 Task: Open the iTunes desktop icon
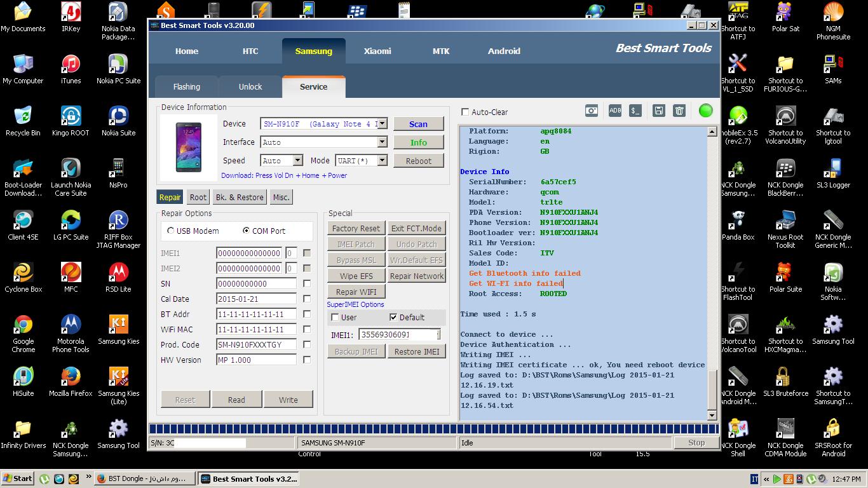71,69
